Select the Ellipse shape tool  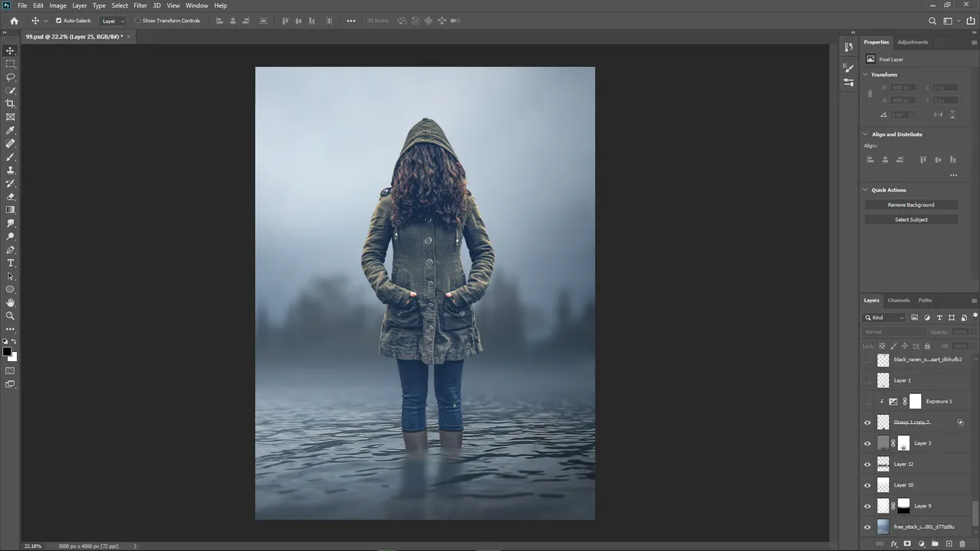point(10,289)
